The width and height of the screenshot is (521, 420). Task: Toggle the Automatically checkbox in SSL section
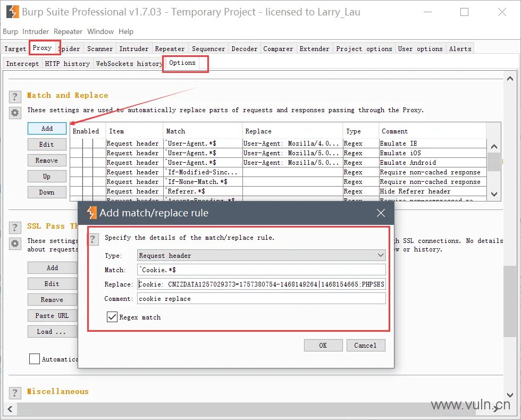[35, 359]
